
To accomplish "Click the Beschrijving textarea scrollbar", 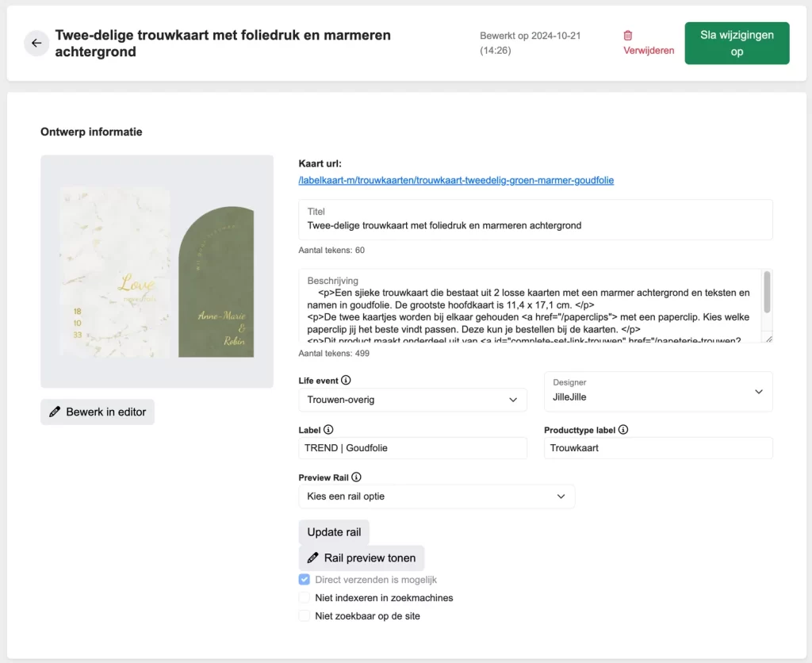I will coord(767,292).
